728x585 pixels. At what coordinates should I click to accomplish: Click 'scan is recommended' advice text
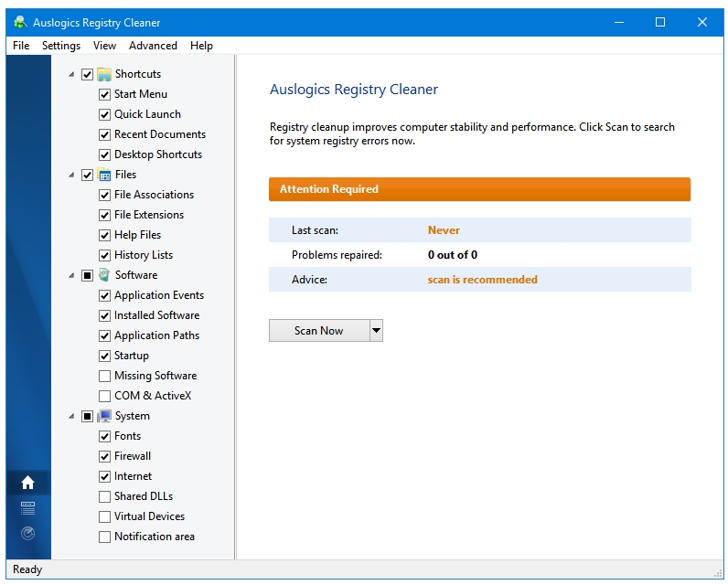coord(482,280)
